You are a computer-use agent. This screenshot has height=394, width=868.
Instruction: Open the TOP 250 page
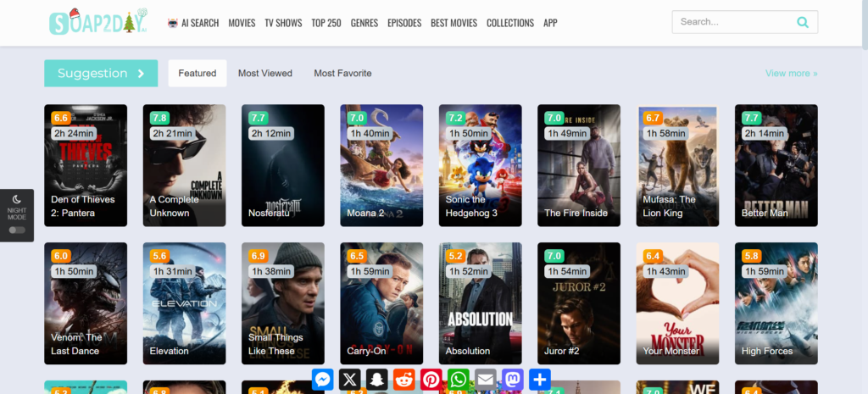(x=326, y=23)
